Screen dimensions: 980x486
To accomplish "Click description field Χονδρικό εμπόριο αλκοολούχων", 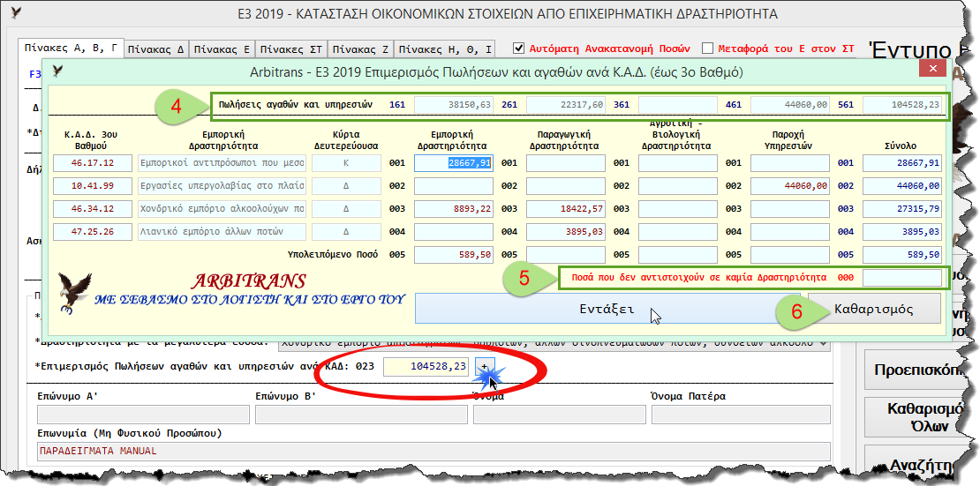I will [x=222, y=209].
